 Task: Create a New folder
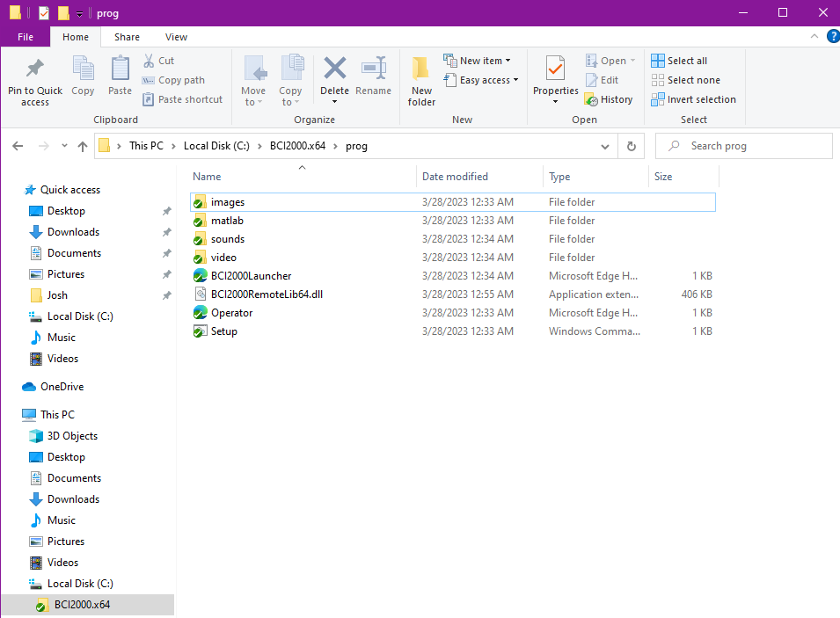[421, 81]
